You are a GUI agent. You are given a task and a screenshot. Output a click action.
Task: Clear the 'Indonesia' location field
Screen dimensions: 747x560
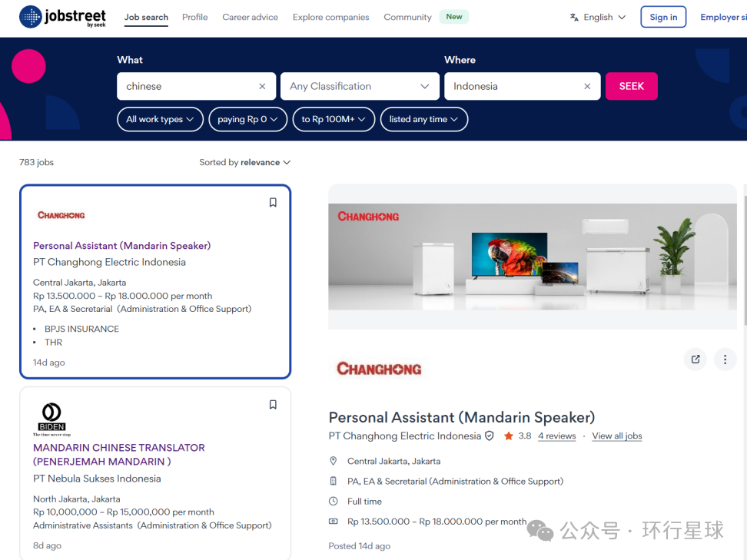(x=587, y=86)
